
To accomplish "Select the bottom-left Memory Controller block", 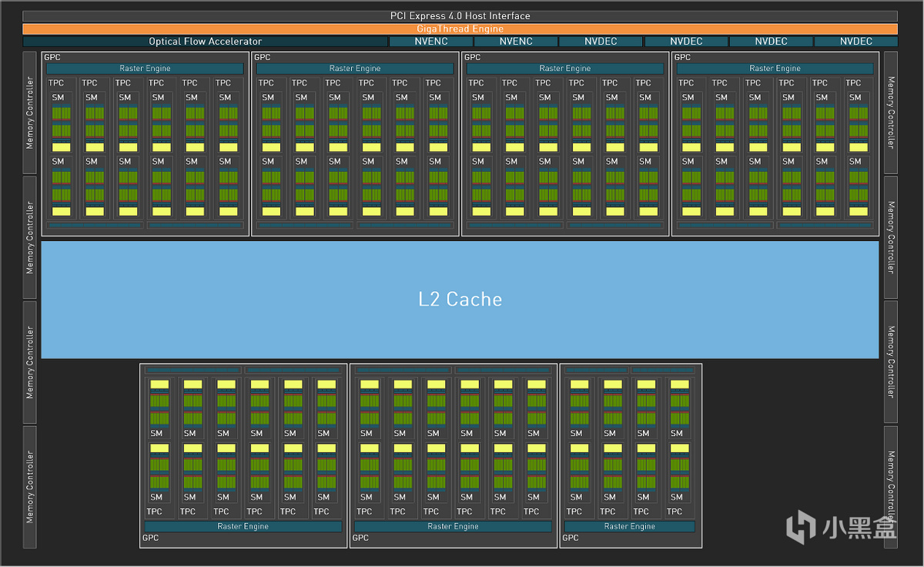I will [x=30, y=487].
